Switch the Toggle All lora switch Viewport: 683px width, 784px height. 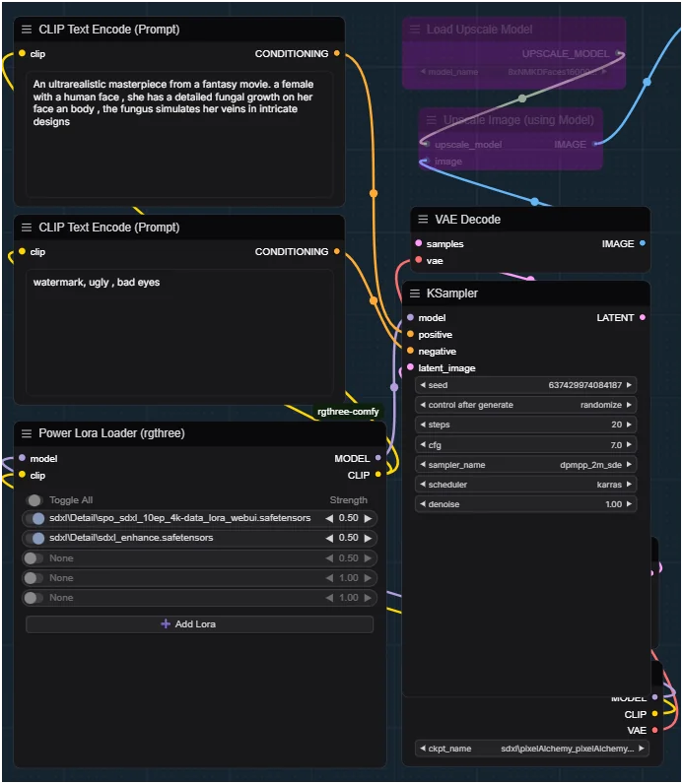pos(34,500)
